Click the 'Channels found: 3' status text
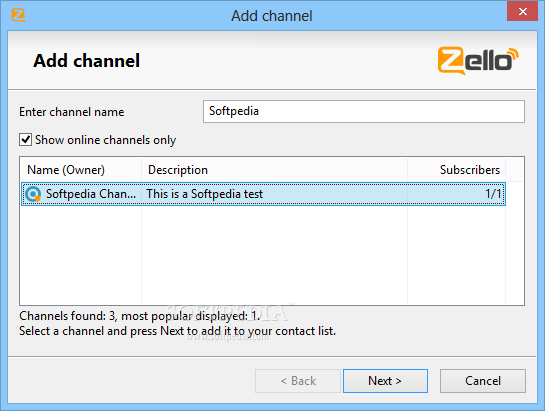 140,316
